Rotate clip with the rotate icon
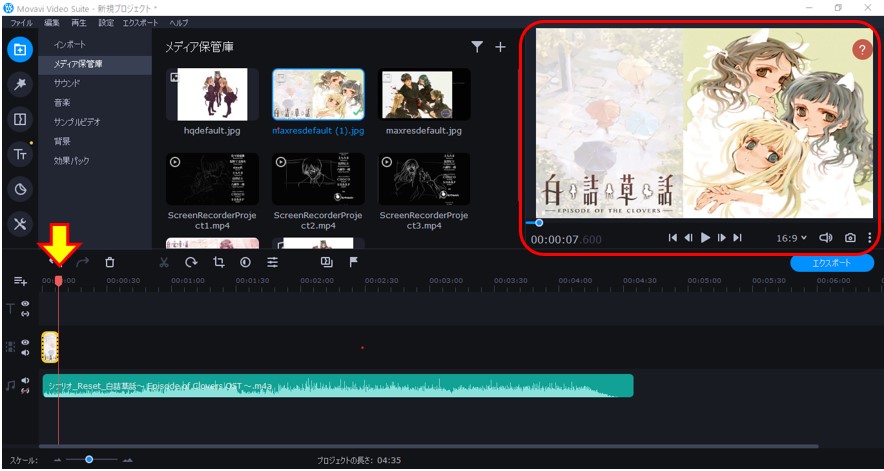This screenshot has width=884, height=471. click(x=191, y=262)
